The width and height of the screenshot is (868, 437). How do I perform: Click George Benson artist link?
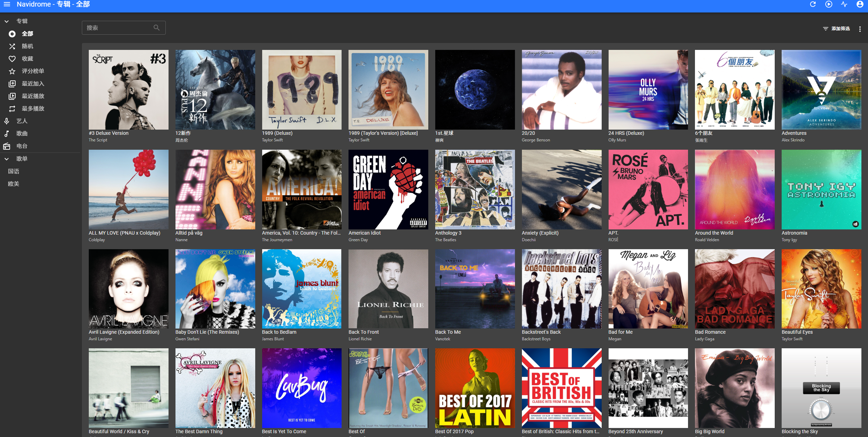[536, 140]
